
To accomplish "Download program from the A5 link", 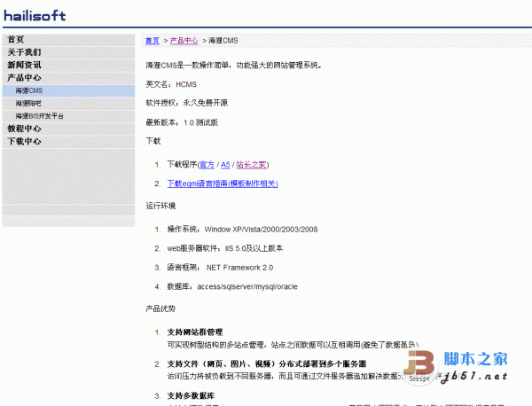I will 225,165.
